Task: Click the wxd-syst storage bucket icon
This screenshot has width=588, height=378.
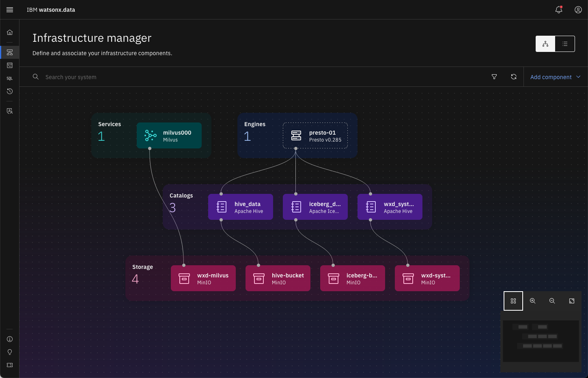Action: (408, 278)
